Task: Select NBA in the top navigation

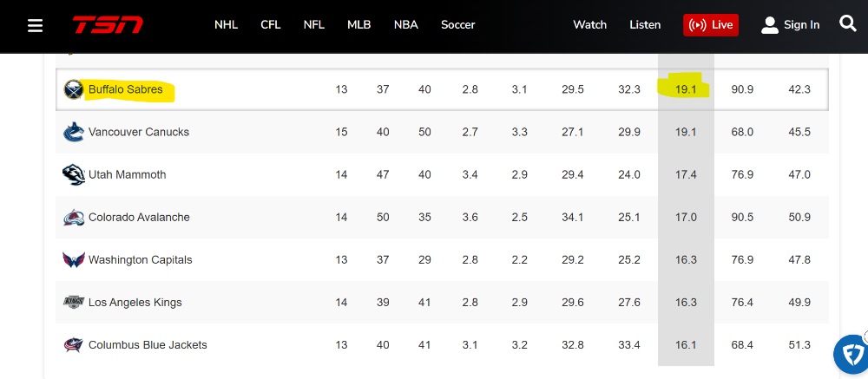Action: [x=405, y=25]
